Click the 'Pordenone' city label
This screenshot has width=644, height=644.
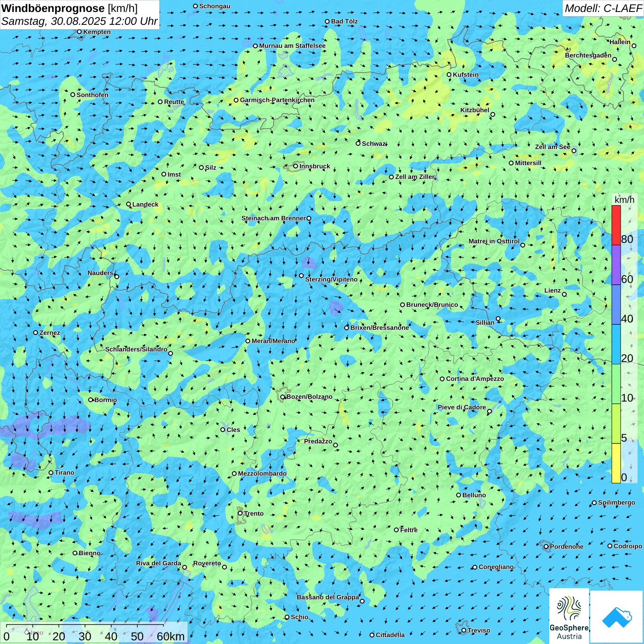coord(567,546)
